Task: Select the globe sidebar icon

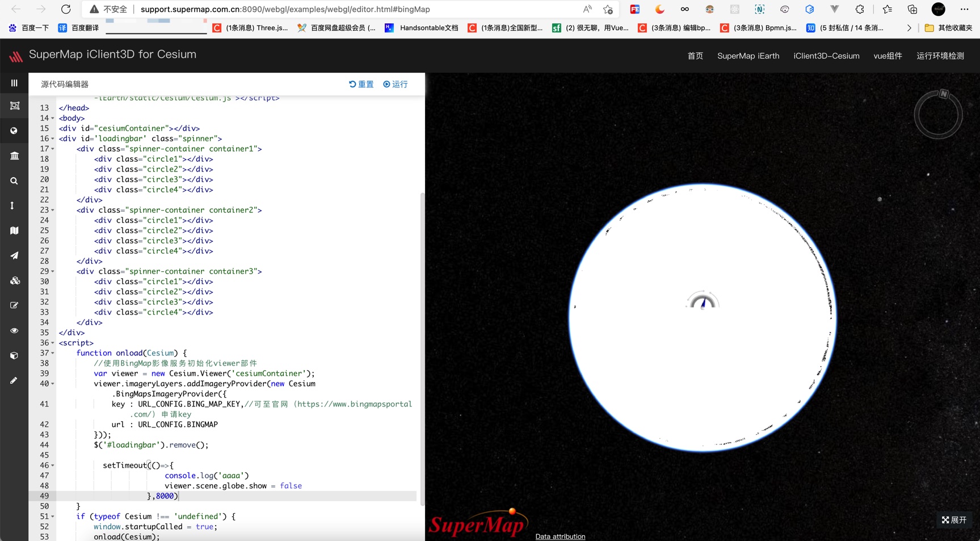Action: pyautogui.click(x=14, y=131)
